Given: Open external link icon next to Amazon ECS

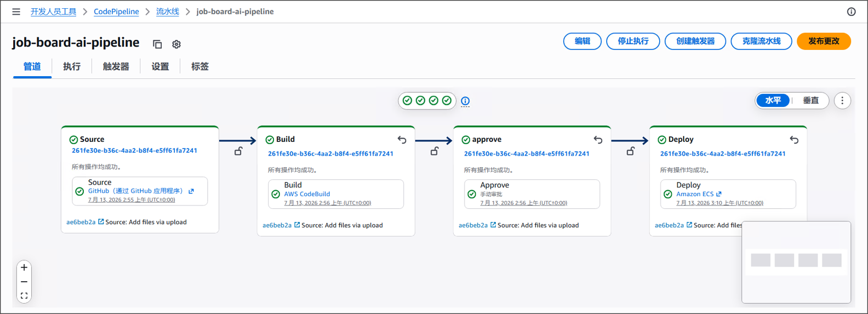Looking at the screenshot, I should click(719, 194).
